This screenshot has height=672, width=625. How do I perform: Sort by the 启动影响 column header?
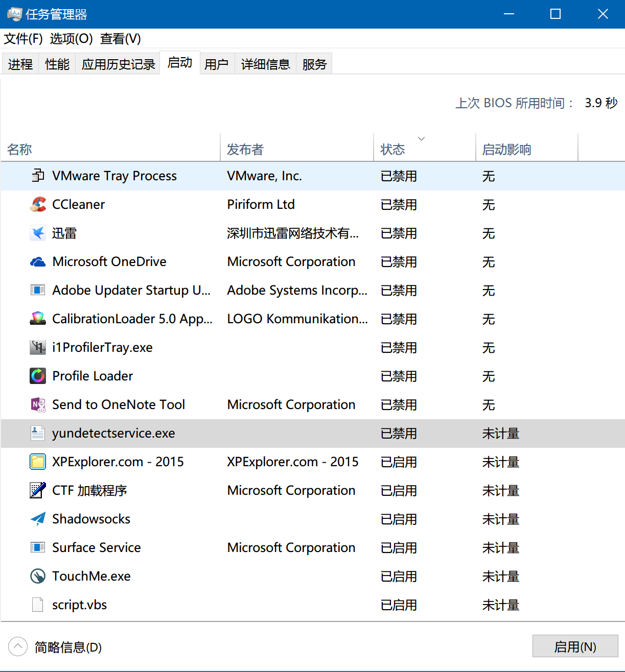tap(527, 148)
